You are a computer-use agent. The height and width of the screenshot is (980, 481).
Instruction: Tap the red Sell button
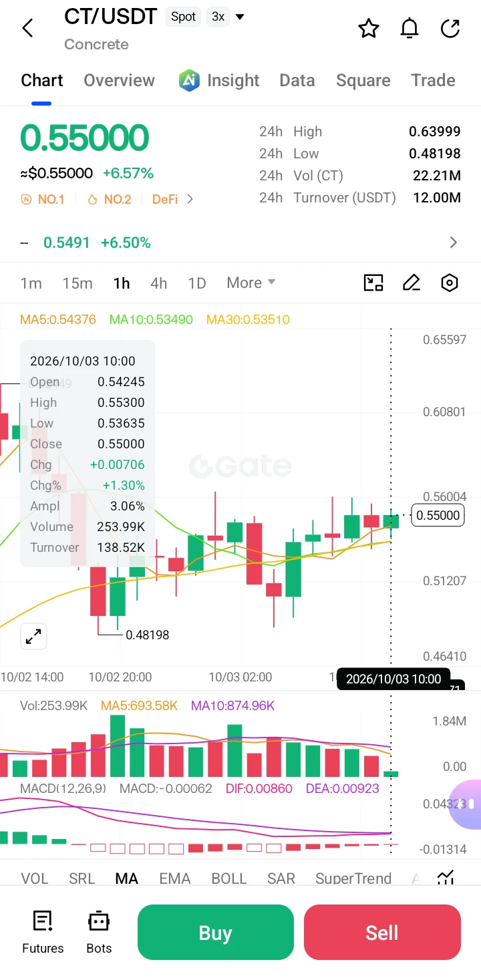click(382, 932)
